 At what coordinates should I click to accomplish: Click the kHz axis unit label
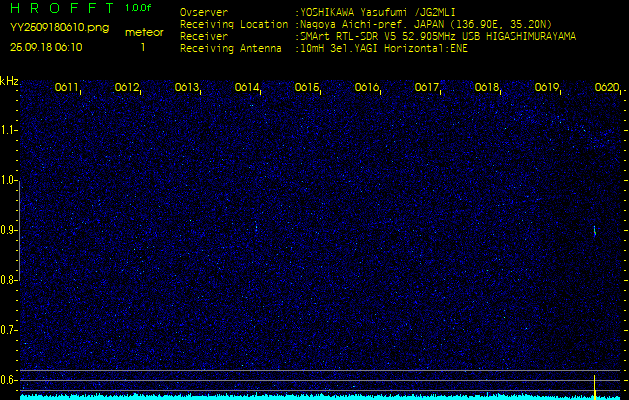click(x=9, y=80)
